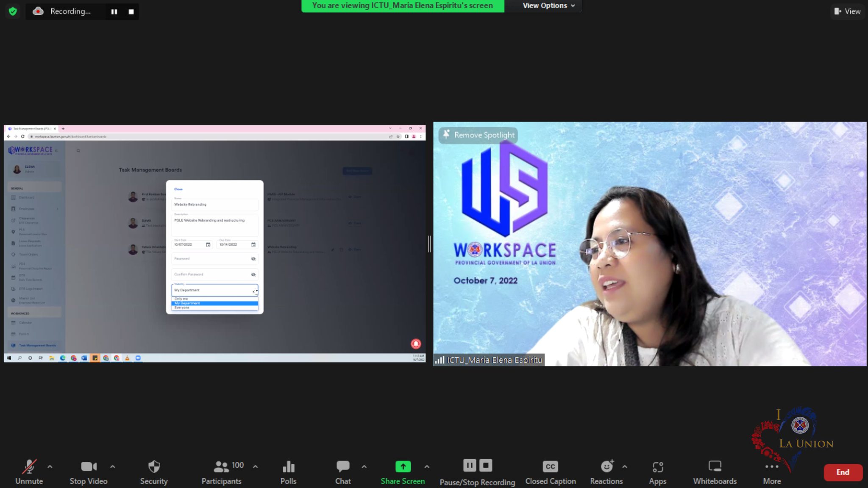Open Whiteboards

715,472
